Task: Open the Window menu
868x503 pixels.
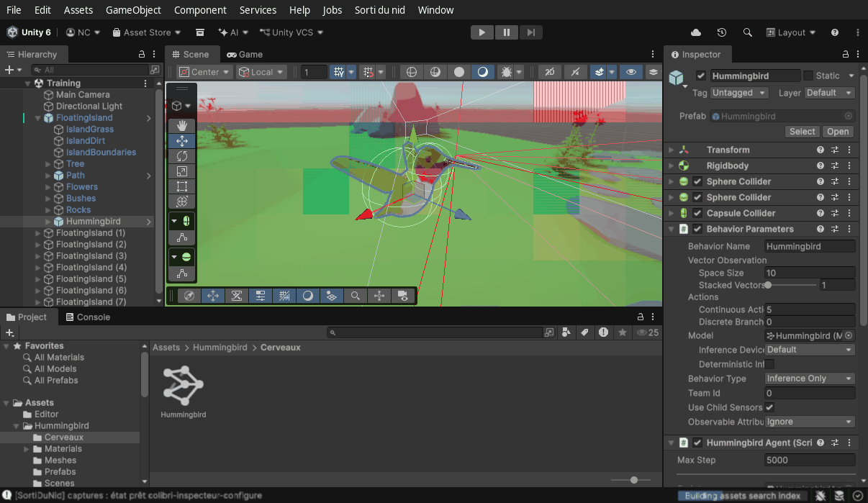Action: [435, 10]
